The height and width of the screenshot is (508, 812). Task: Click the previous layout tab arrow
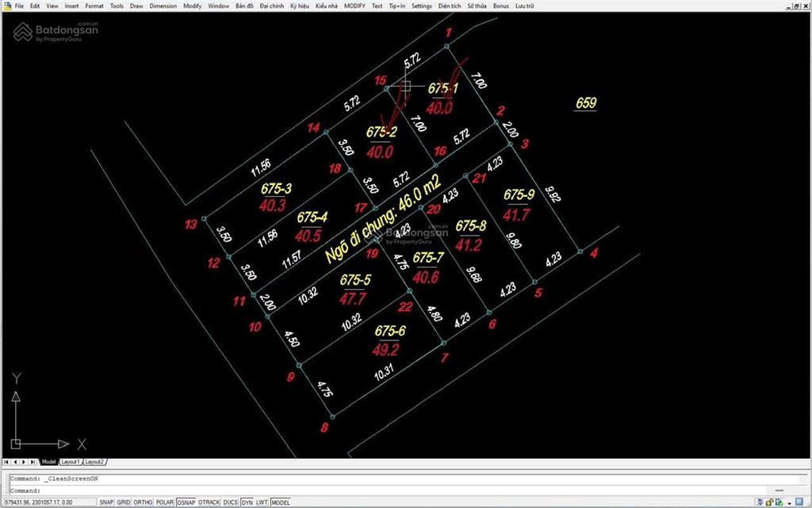pyautogui.click(x=15, y=461)
